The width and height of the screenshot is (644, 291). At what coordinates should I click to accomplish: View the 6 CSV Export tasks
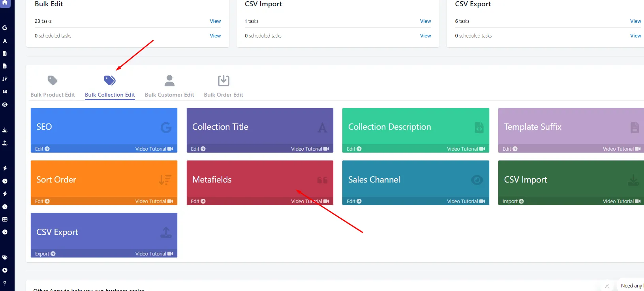tap(635, 21)
